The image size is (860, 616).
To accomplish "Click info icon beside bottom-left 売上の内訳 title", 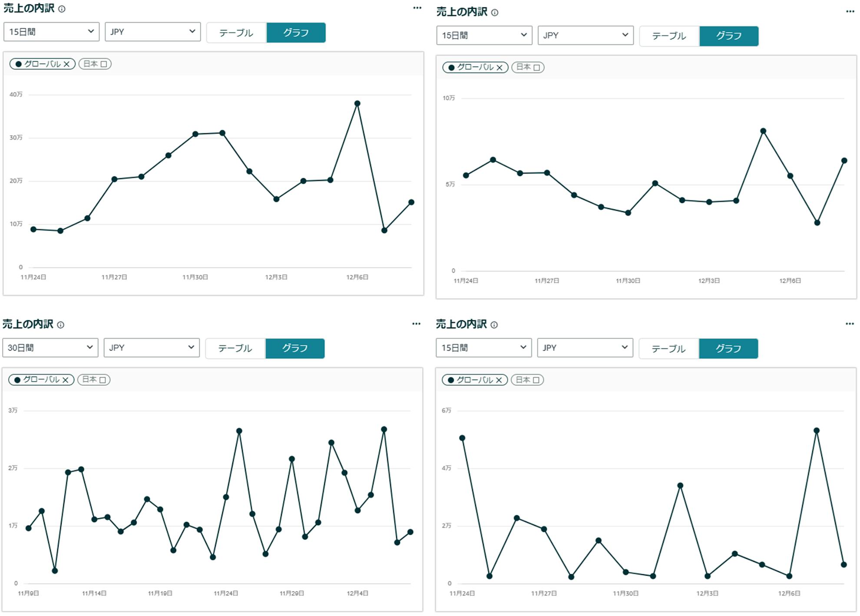I will pyautogui.click(x=61, y=325).
